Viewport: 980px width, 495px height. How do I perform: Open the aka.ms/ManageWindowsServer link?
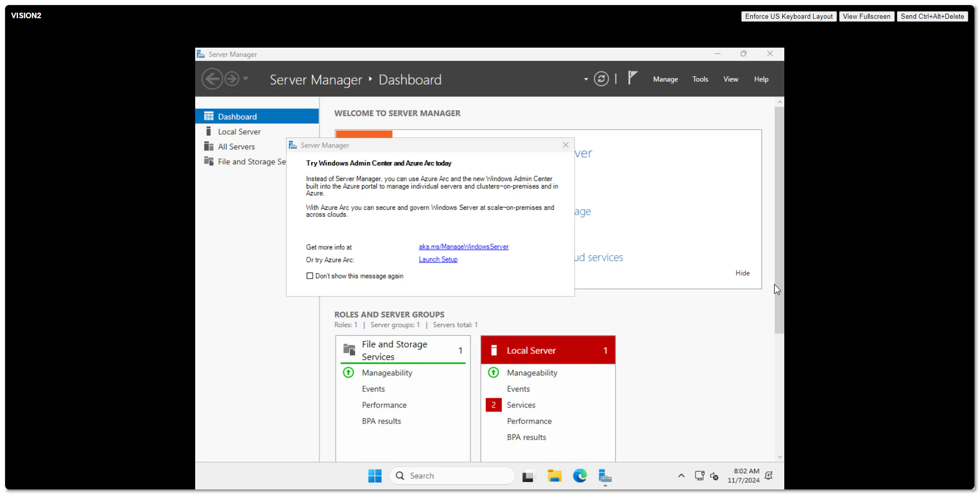(463, 247)
